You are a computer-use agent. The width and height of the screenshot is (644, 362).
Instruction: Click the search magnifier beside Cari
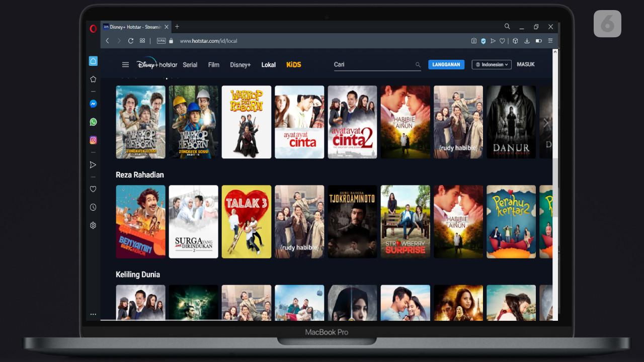[x=418, y=65]
